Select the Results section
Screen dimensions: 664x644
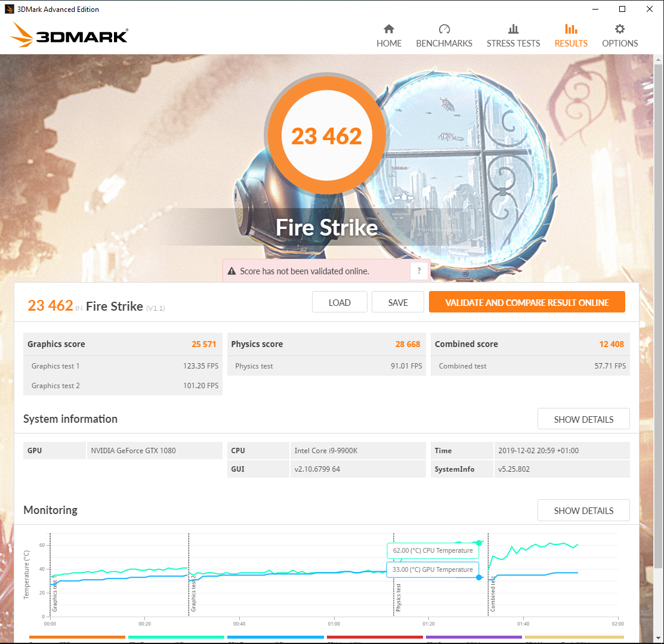pos(571,36)
